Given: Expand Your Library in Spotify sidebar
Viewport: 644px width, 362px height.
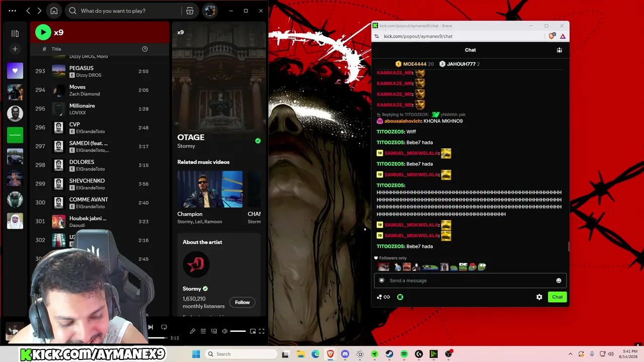Looking at the screenshot, I should pos(15,33).
